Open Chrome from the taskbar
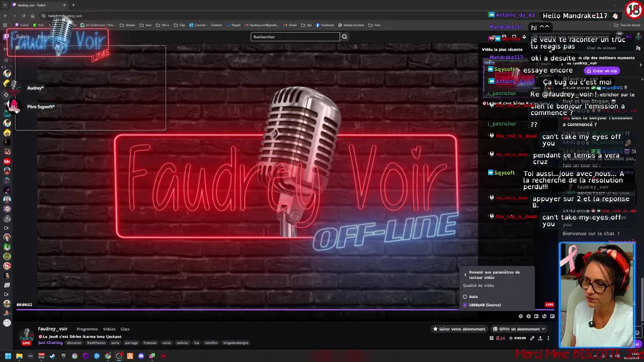The width and height of the screenshot is (644, 362). (108, 356)
